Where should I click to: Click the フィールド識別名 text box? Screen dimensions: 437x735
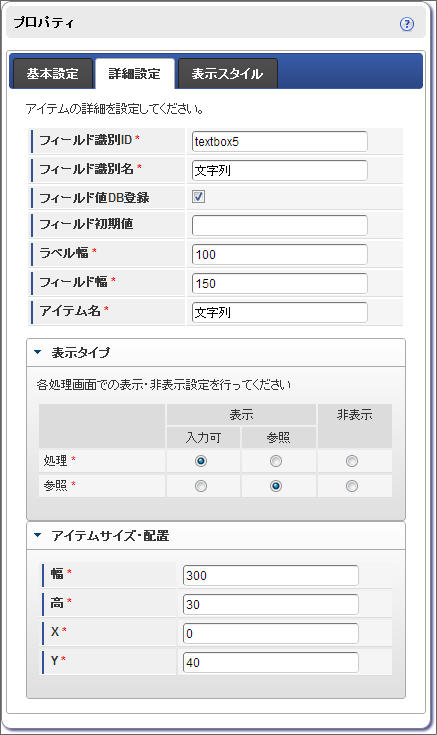click(279, 171)
